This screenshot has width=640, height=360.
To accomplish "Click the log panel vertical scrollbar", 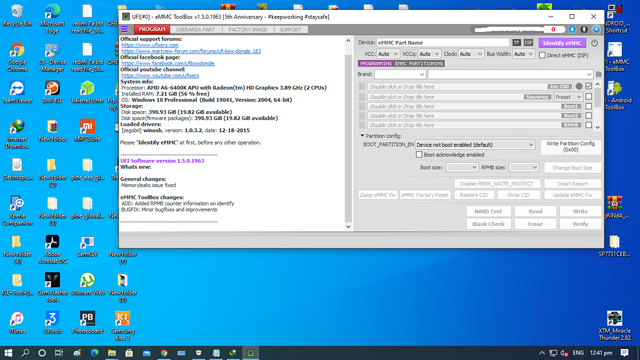I will click(x=348, y=133).
